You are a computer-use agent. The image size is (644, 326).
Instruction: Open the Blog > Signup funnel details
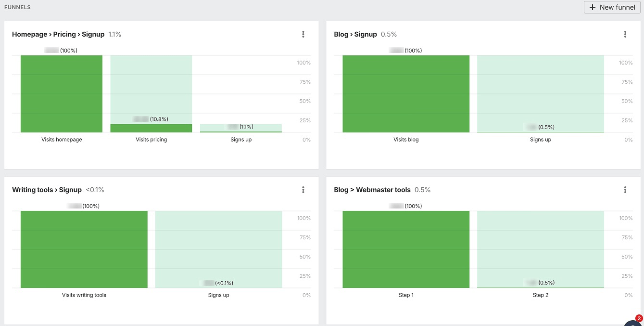pos(356,34)
